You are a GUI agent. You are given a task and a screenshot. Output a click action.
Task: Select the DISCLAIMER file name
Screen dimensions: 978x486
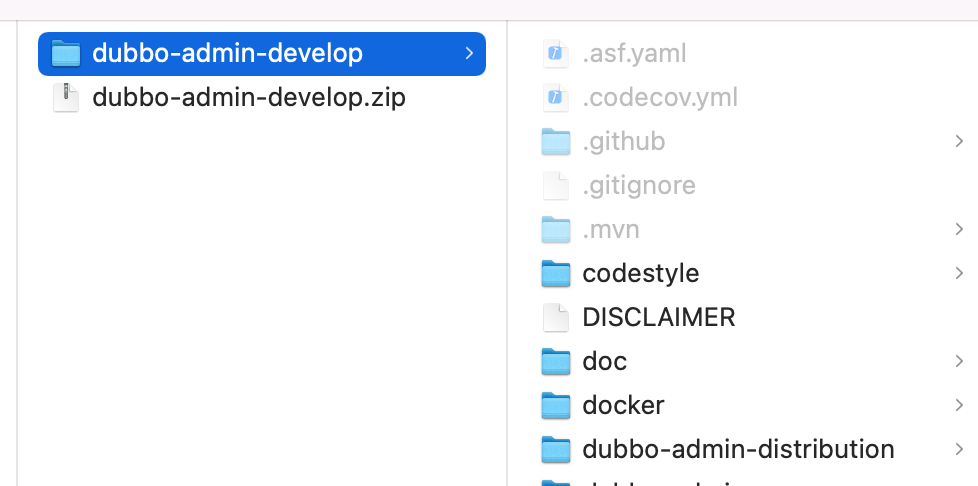pos(658,317)
